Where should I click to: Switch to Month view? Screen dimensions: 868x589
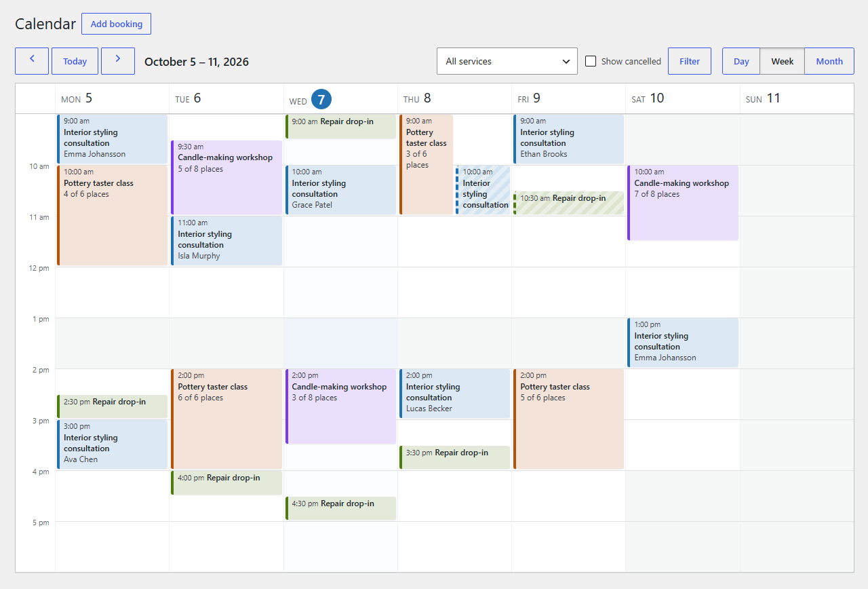coord(829,61)
